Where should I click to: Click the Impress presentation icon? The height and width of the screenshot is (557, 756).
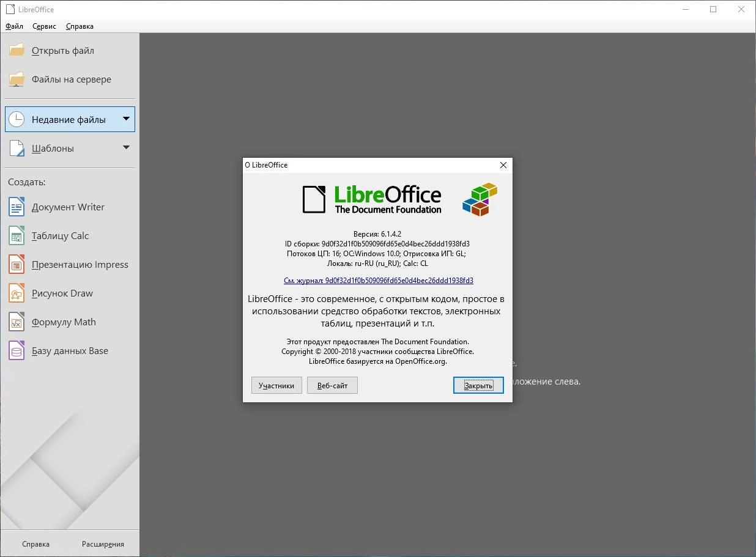pyautogui.click(x=17, y=264)
